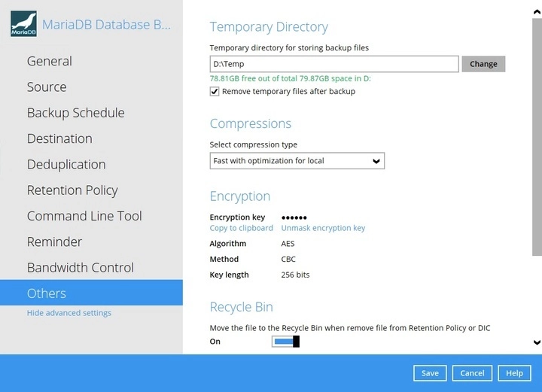Viewport: 542px width, 392px height.
Task: Cancel the backup set changes
Action: click(x=472, y=373)
